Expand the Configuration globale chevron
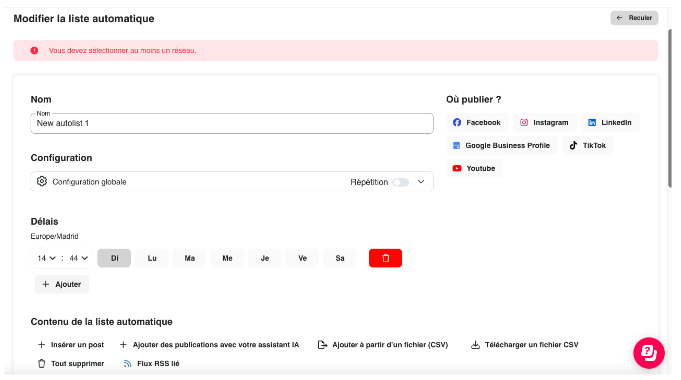The width and height of the screenshot is (681, 380). (x=421, y=182)
